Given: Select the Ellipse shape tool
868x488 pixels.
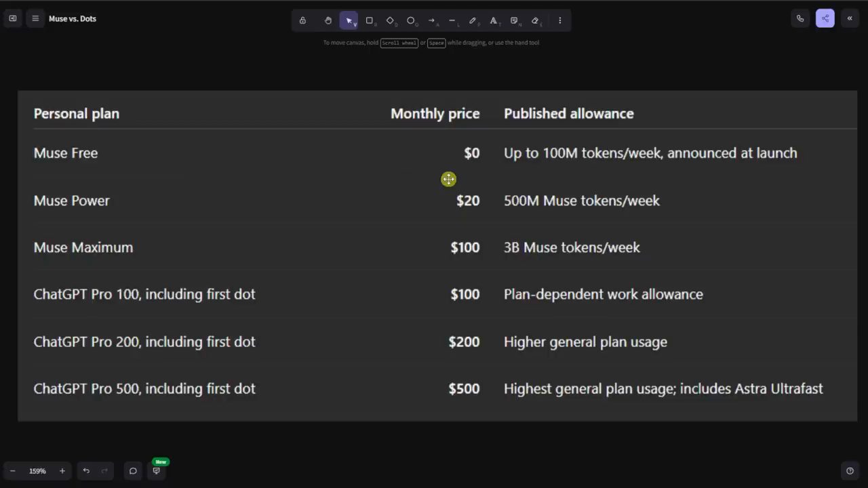Looking at the screenshot, I should click(x=411, y=20).
